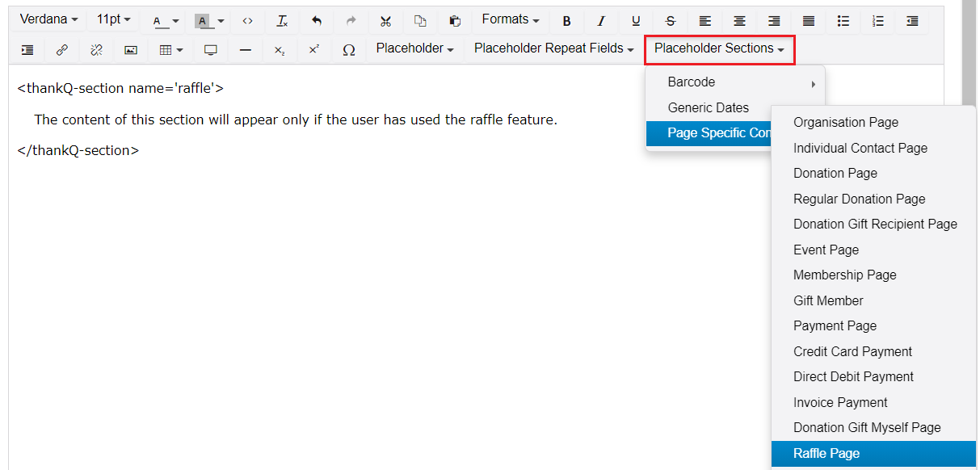Choose Event Page from submenu

click(x=873, y=250)
